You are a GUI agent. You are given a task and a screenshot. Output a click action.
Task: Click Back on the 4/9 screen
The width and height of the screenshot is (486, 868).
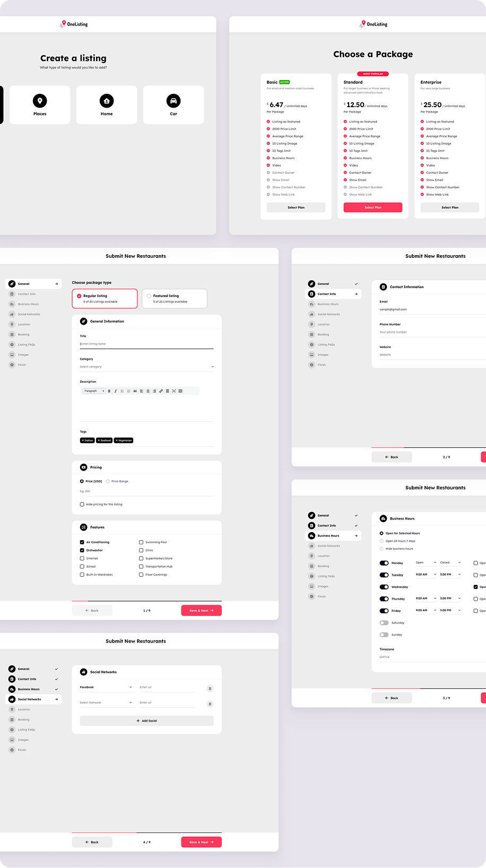pyautogui.click(x=92, y=842)
